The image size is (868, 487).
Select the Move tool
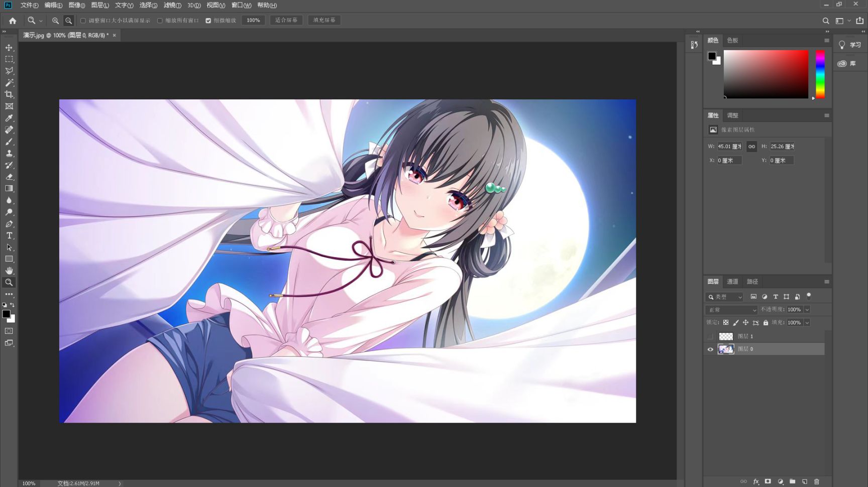tap(9, 47)
